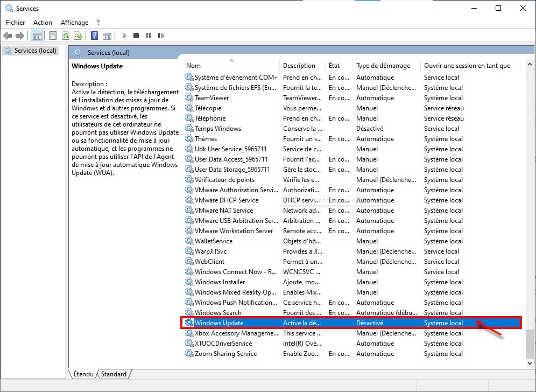Open the ? help menu
The width and height of the screenshot is (536, 392).
pyautogui.click(x=98, y=23)
